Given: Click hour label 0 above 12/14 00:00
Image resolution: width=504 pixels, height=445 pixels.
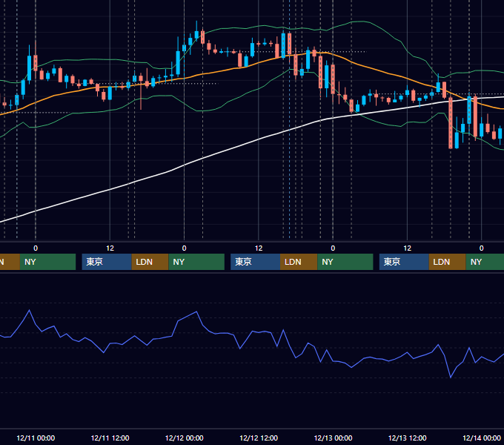Looking at the screenshot, I should (482, 248).
